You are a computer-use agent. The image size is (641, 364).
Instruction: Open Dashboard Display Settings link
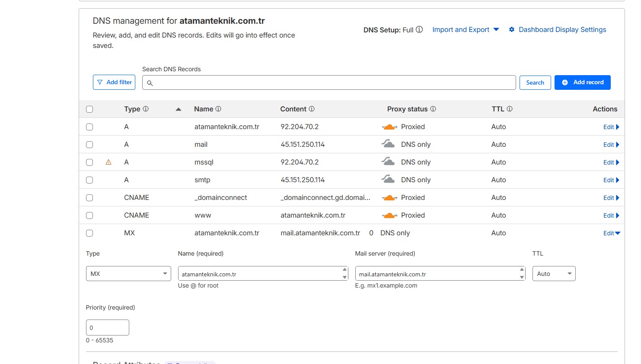coord(562,30)
